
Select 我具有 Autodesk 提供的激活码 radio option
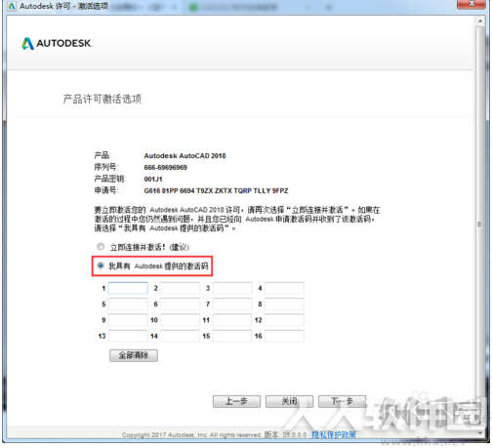(x=101, y=265)
